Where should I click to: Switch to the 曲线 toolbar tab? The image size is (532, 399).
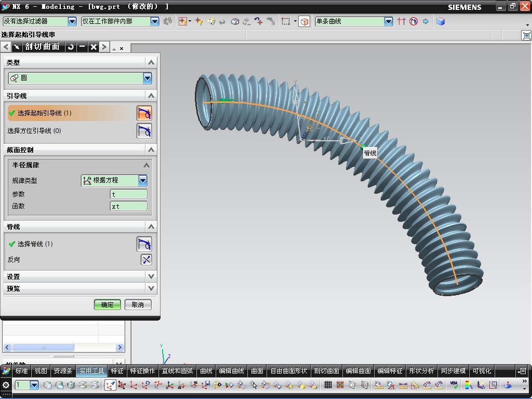(x=206, y=371)
